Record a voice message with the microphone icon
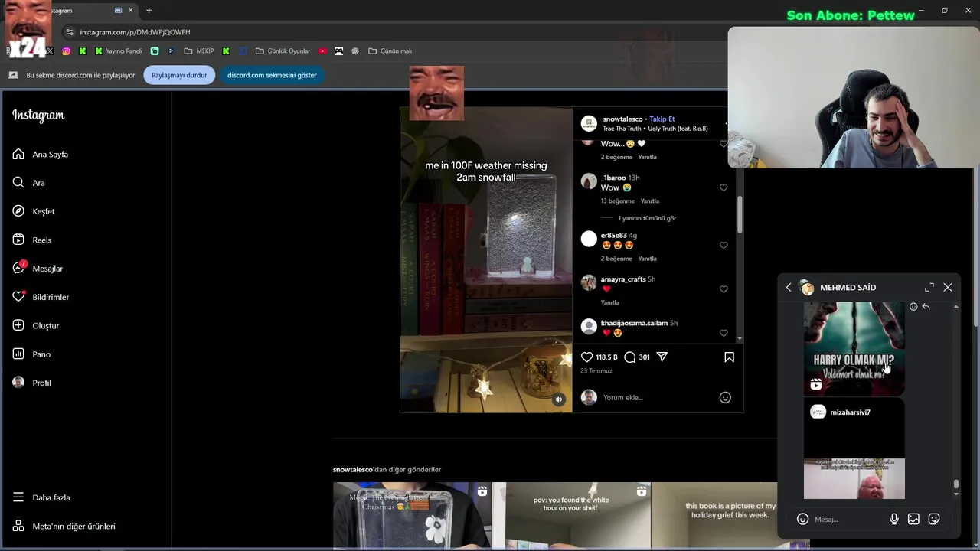 pos(893,520)
